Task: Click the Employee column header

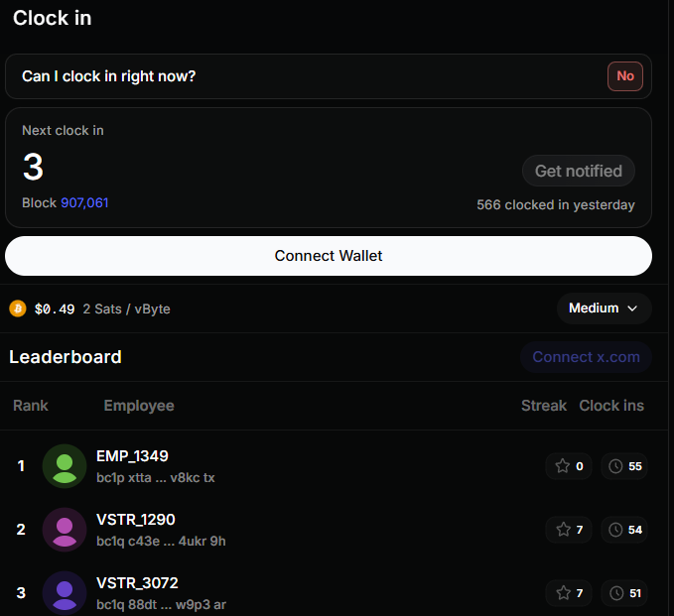Action: pyautogui.click(x=139, y=406)
